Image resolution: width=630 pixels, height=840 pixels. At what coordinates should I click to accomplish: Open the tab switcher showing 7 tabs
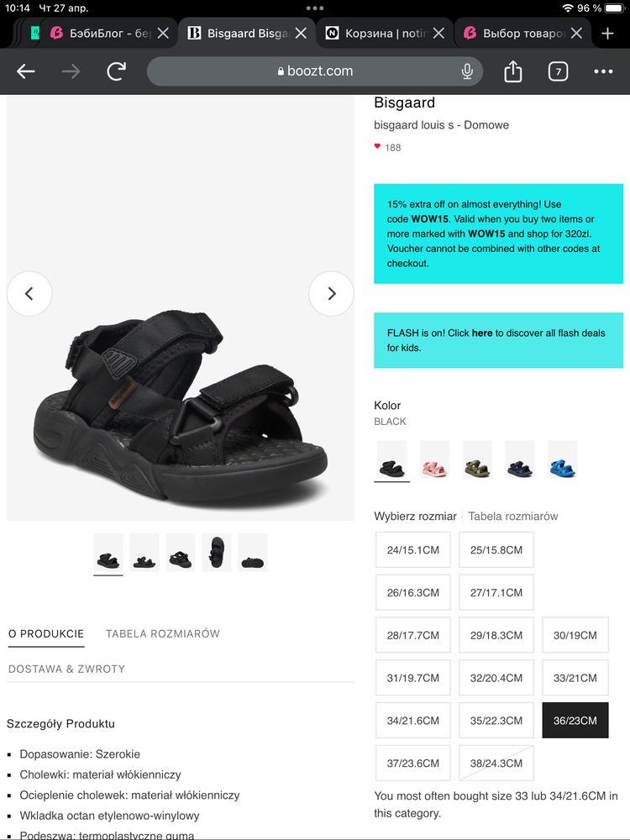[x=558, y=71]
